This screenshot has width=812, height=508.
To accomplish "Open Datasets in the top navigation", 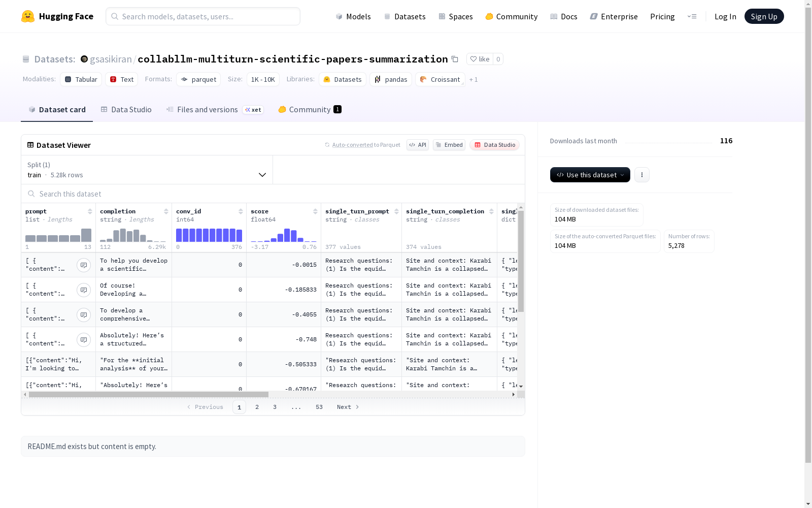I will tap(404, 16).
